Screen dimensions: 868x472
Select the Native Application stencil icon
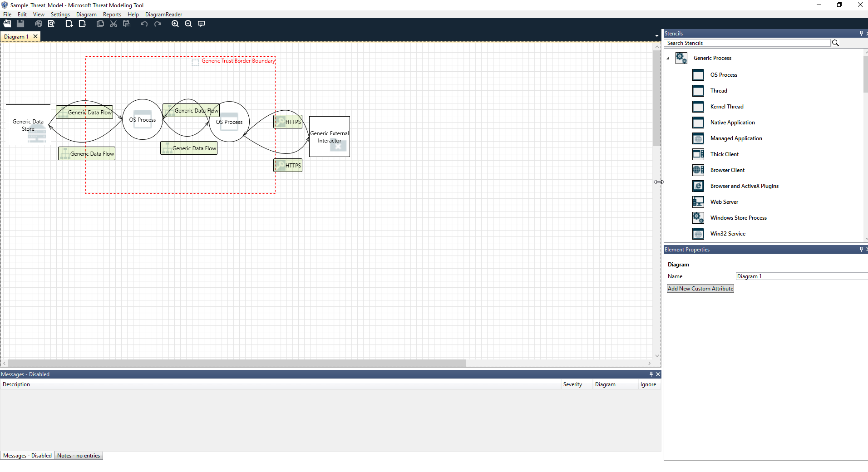[x=698, y=123]
